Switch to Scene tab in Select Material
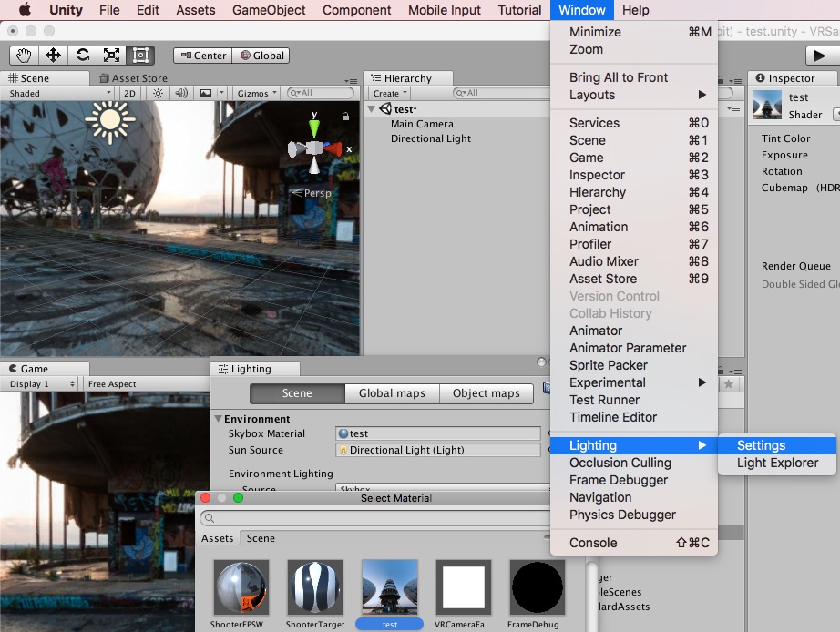The image size is (840, 632). 261,538
